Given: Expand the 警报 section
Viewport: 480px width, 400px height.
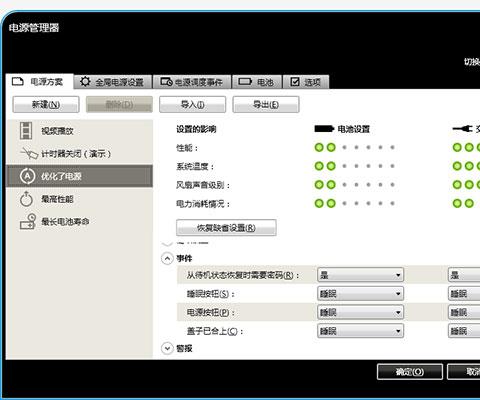Looking at the screenshot, I should tap(167, 348).
